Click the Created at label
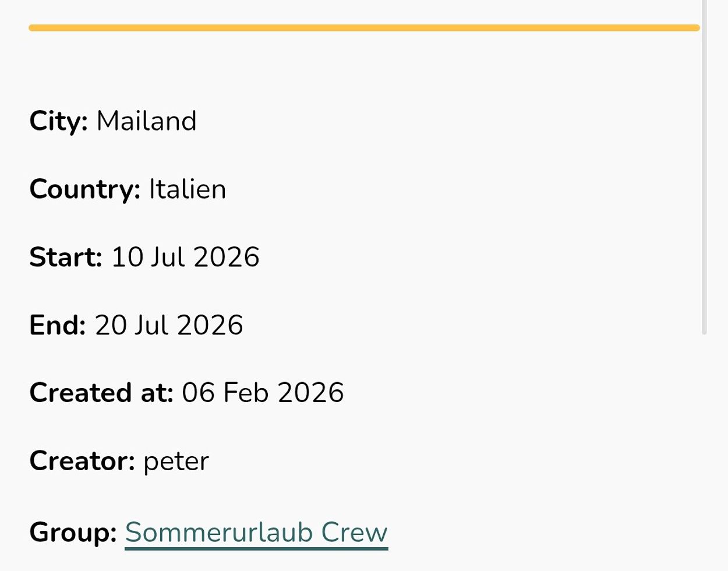Image resolution: width=728 pixels, height=571 pixels. pos(101,393)
